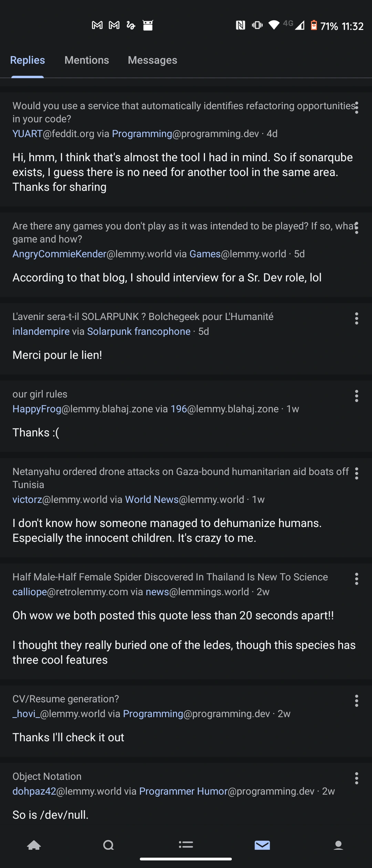Open the Home feed icon in bottom bar

pyautogui.click(x=34, y=845)
